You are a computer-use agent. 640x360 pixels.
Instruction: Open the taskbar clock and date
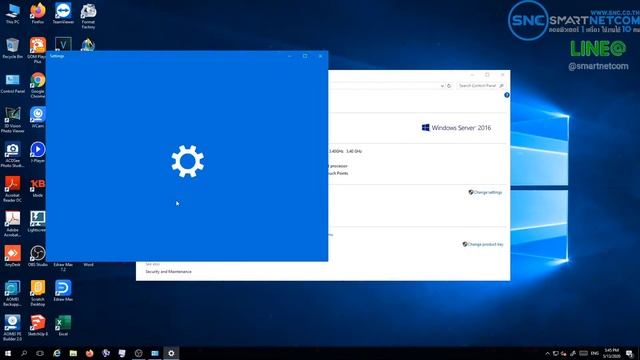611,353
